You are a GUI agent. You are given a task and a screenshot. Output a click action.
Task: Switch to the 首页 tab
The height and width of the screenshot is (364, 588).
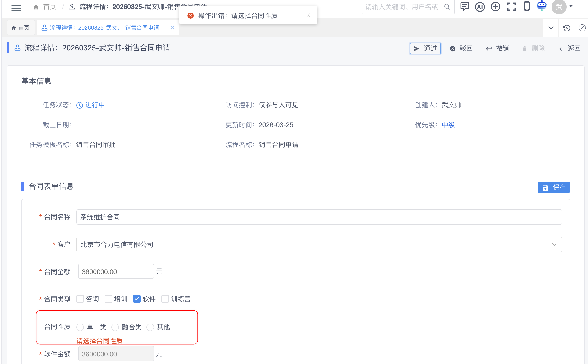[21, 28]
